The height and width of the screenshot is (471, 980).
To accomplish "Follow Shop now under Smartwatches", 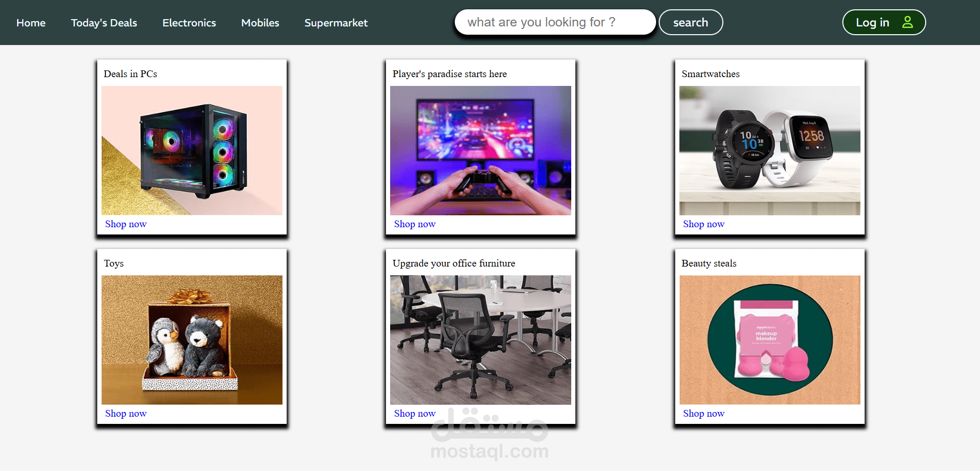I will point(704,224).
